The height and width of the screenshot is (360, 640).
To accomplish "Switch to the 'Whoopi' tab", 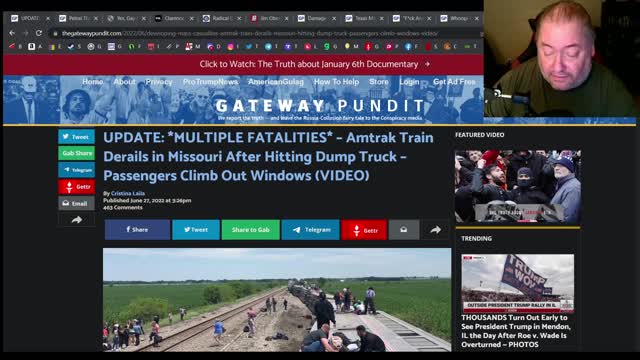I will point(460,18).
